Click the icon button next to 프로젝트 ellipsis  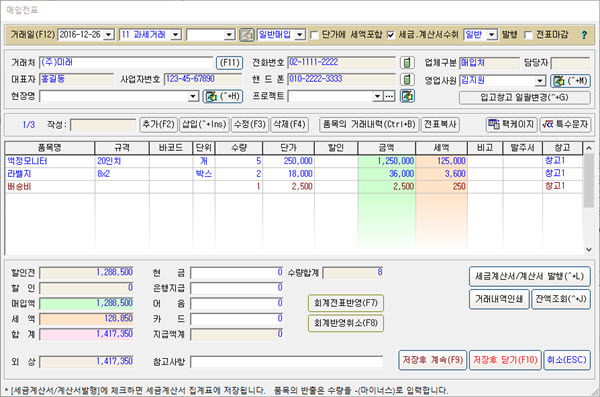tap(408, 96)
